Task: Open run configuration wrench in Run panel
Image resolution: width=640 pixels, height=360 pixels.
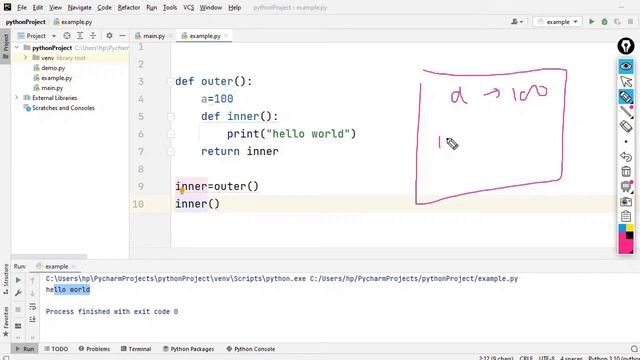Action: (18, 293)
